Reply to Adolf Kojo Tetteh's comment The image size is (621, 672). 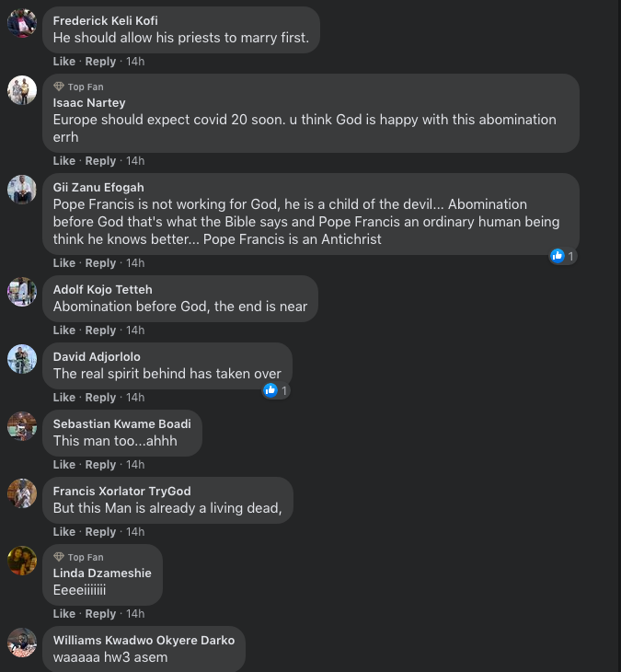100,330
